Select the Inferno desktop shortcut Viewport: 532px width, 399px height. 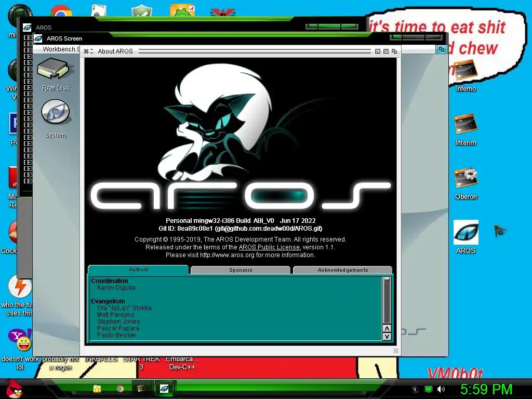(465, 75)
